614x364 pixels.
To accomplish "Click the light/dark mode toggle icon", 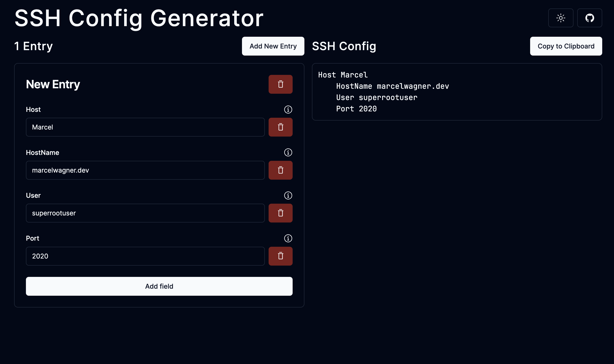I will [561, 18].
